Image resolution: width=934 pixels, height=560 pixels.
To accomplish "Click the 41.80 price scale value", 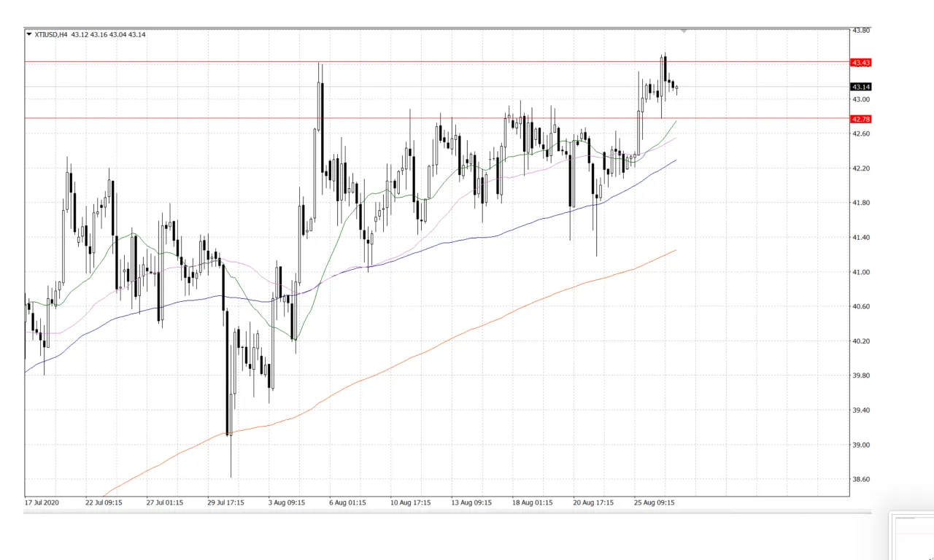I will point(861,203).
